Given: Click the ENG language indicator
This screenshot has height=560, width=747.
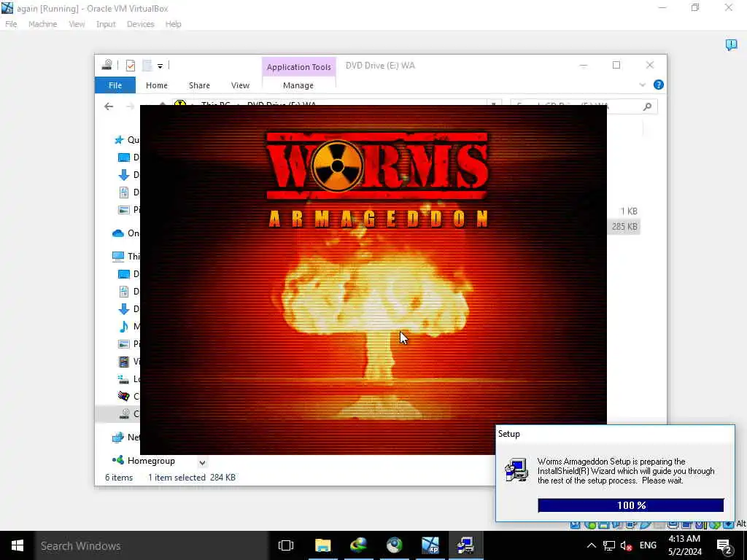Looking at the screenshot, I should [648, 545].
